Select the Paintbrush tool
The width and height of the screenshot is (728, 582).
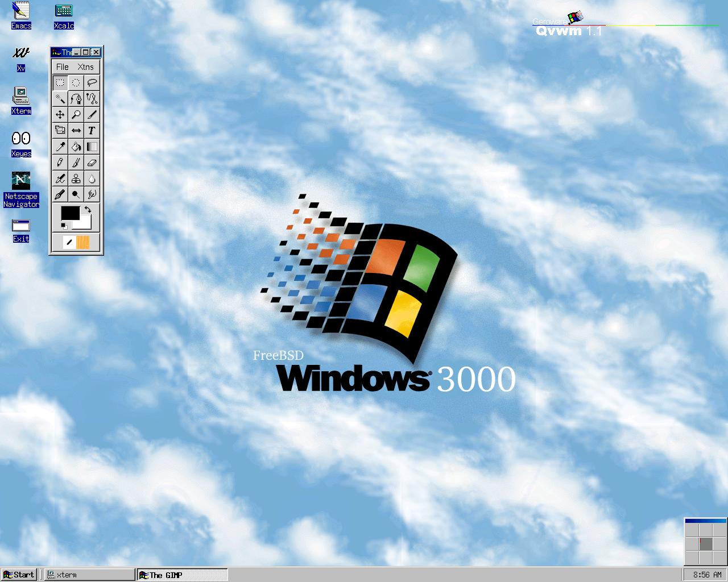click(x=76, y=162)
